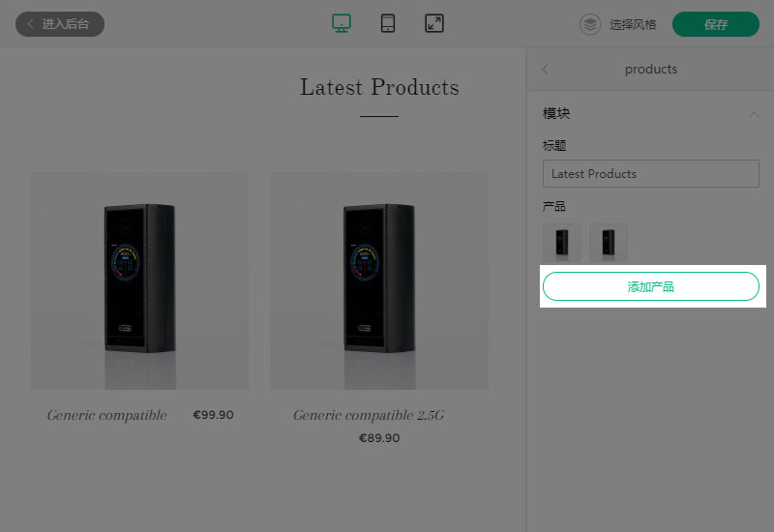Select the first product thumbnail in panel

pos(562,243)
